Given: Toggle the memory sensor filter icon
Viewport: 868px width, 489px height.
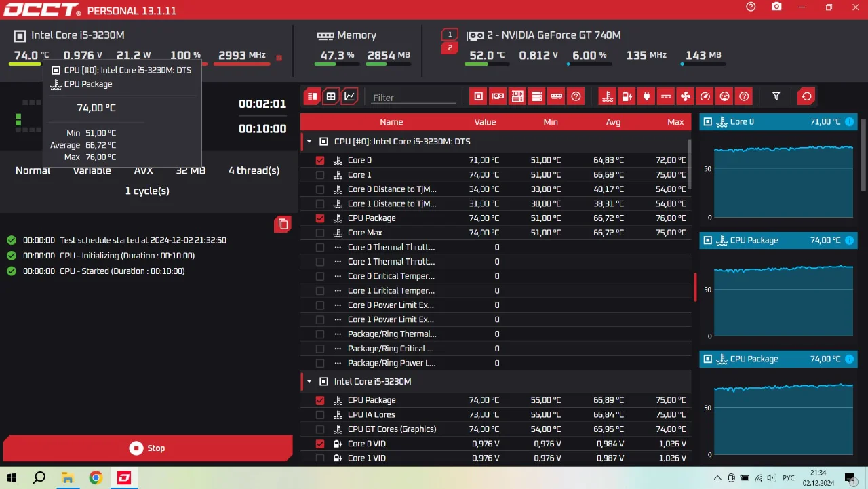Looking at the screenshot, I should coord(557,96).
